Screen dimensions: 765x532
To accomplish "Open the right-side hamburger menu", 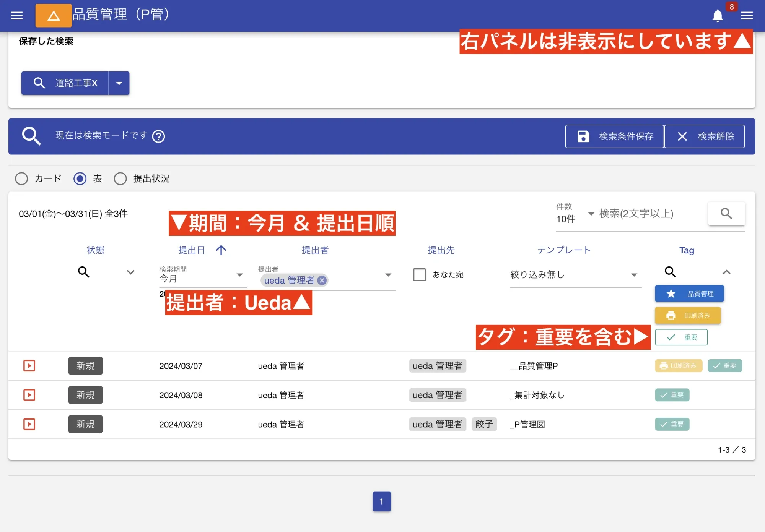I will (x=746, y=16).
